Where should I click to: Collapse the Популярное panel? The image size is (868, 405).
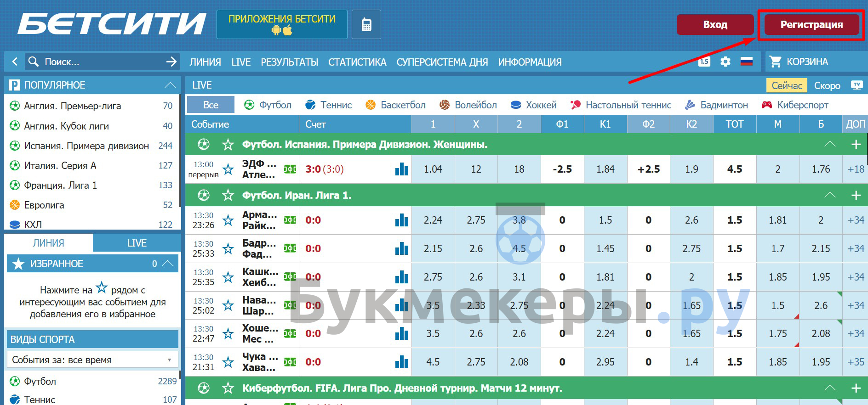(x=170, y=85)
